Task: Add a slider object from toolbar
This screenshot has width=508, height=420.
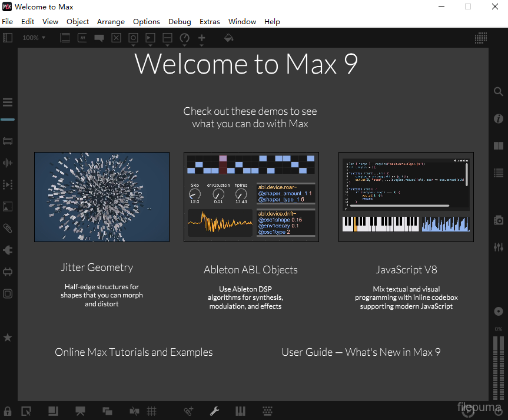Action: pyautogui.click(x=168, y=38)
